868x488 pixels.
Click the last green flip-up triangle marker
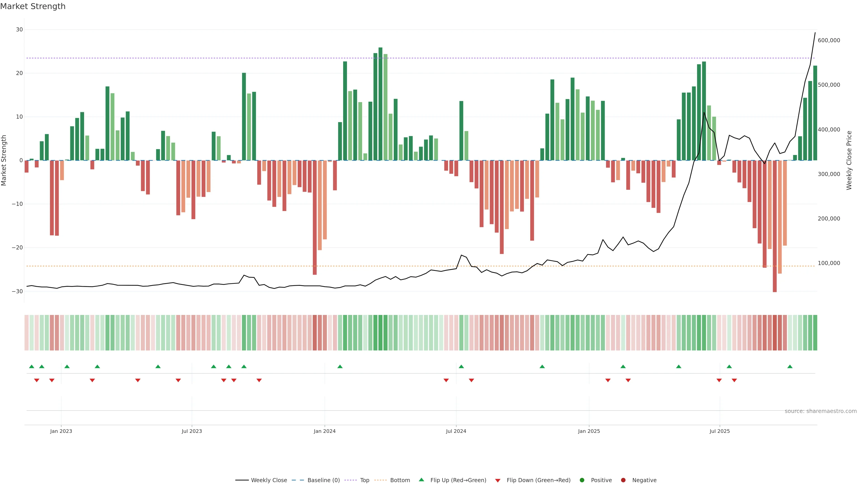[x=790, y=366]
